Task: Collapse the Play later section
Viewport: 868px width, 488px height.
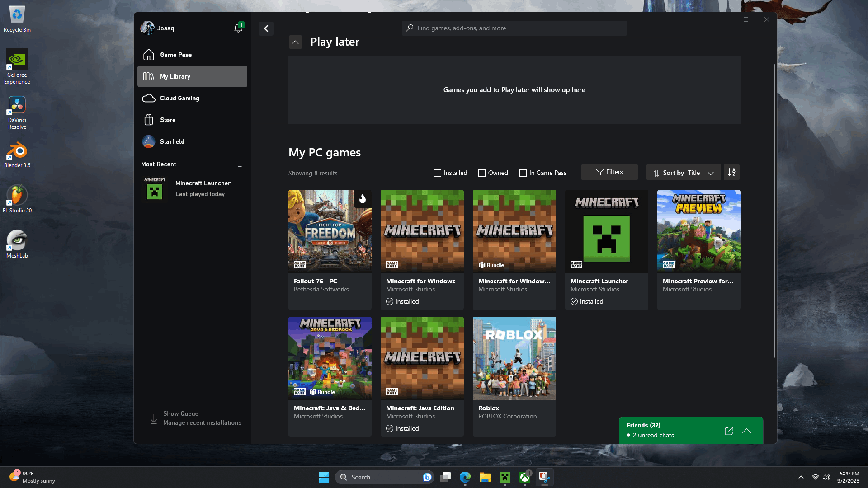Action: [x=295, y=42]
